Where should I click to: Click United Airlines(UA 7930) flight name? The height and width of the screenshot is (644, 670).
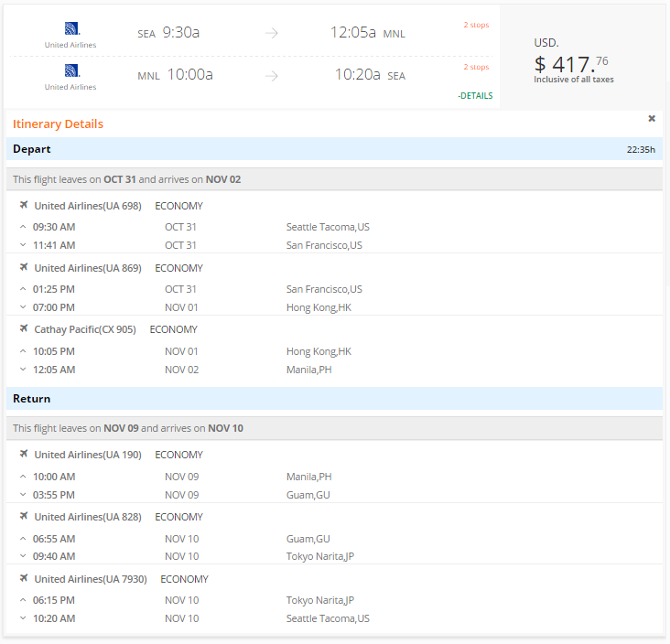[91, 579]
